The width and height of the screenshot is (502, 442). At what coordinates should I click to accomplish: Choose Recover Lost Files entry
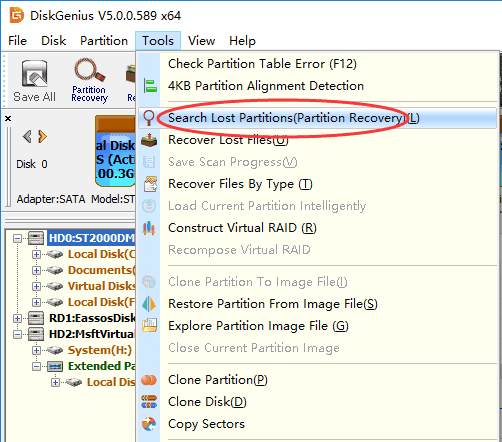click(x=317, y=140)
